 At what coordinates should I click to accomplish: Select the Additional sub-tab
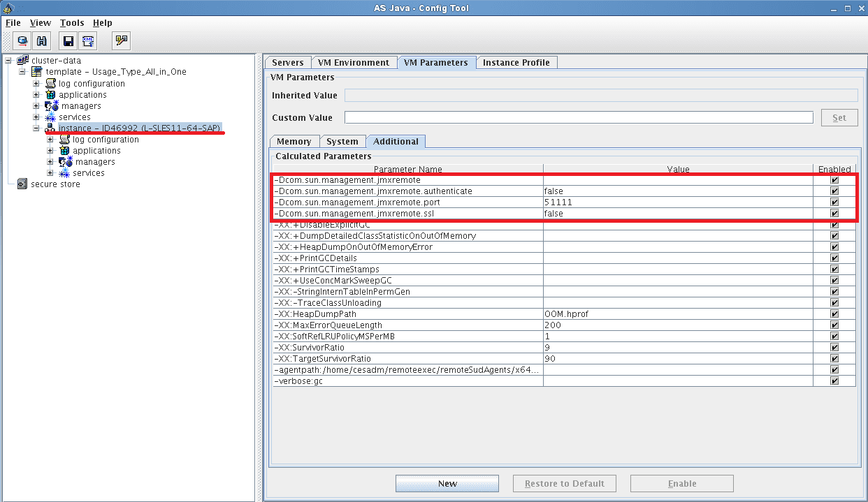[x=396, y=142]
